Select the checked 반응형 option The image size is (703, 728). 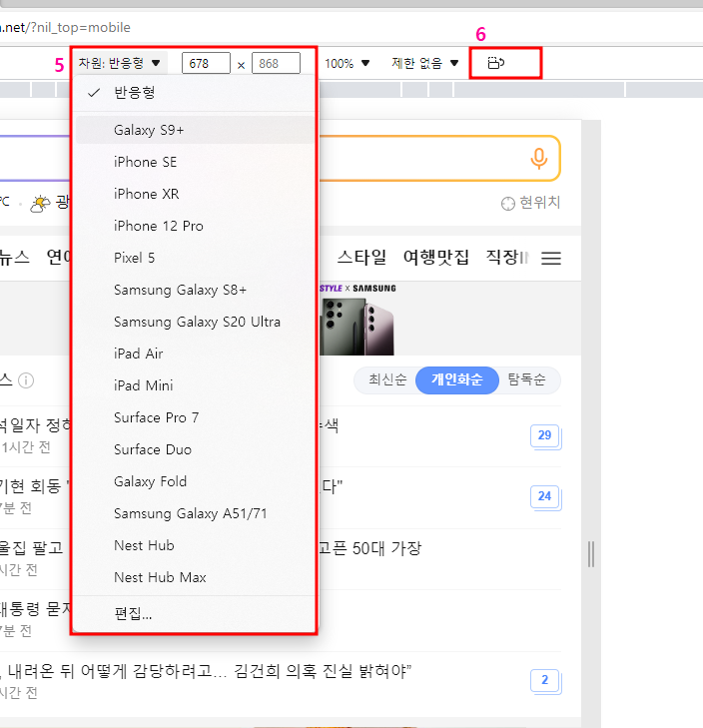pos(194,93)
